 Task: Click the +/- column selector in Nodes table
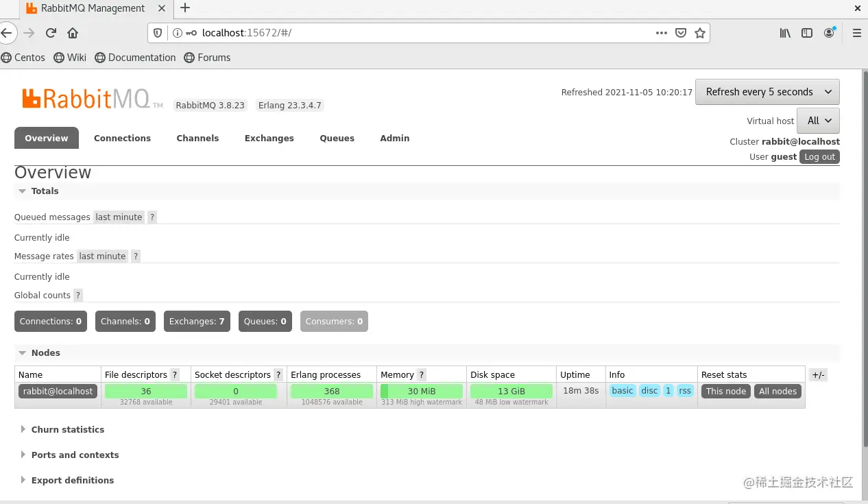click(818, 375)
